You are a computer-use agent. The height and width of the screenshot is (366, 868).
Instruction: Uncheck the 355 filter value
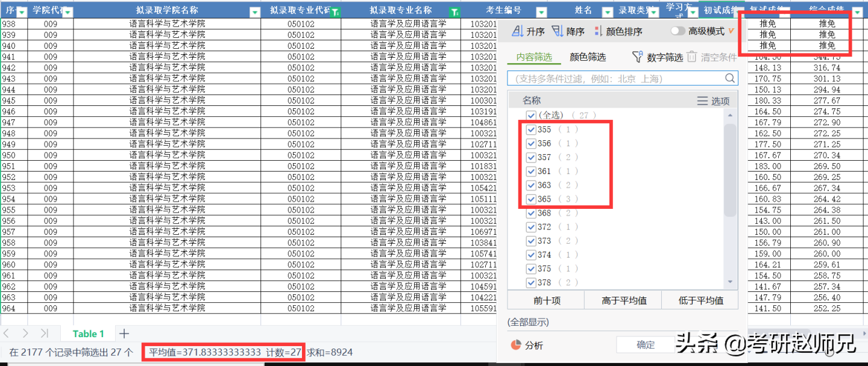pos(531,129)
